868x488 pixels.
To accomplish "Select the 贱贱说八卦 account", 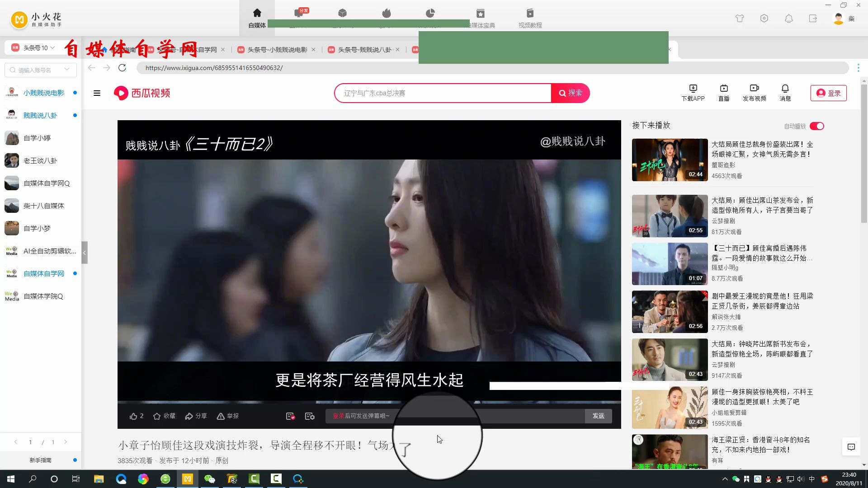I will (41, 115).
